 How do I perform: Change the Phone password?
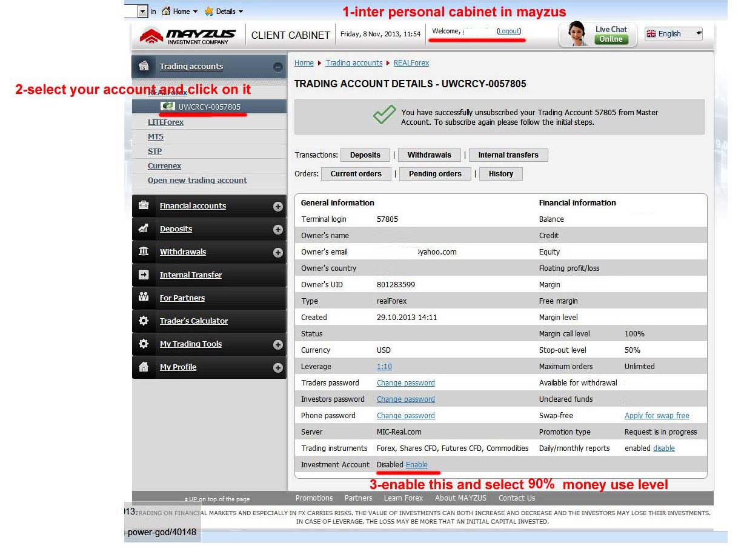(406, 416)
